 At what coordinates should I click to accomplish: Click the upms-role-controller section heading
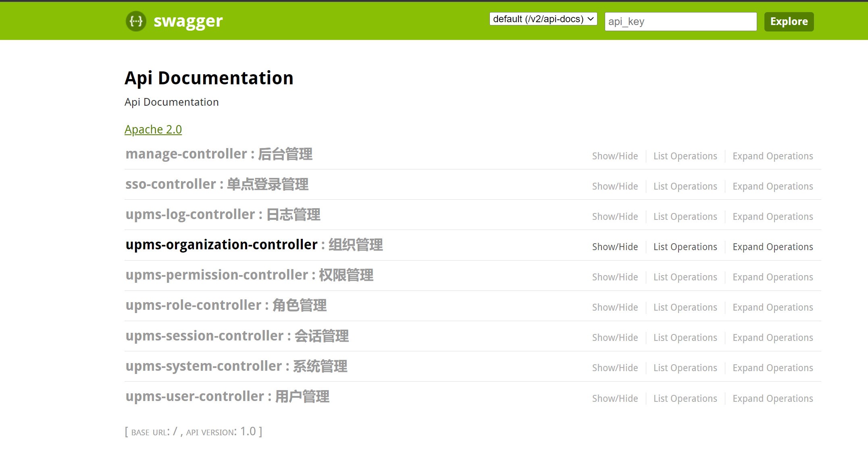pyautogui.click(x=194, y=305)
